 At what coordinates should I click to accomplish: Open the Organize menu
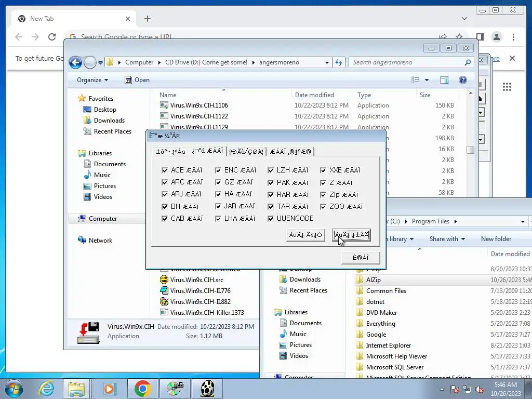coord(92,80)
